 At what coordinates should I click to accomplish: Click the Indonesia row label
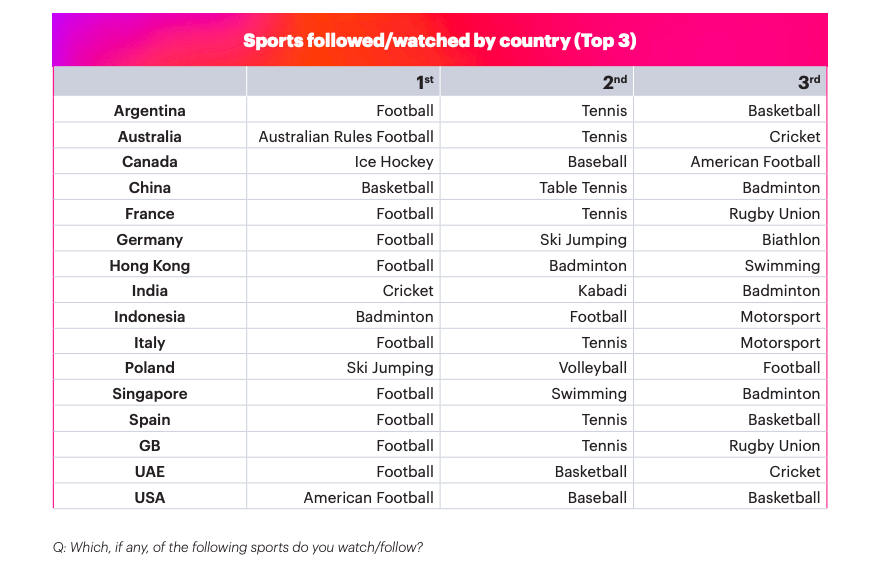point(150,317)
